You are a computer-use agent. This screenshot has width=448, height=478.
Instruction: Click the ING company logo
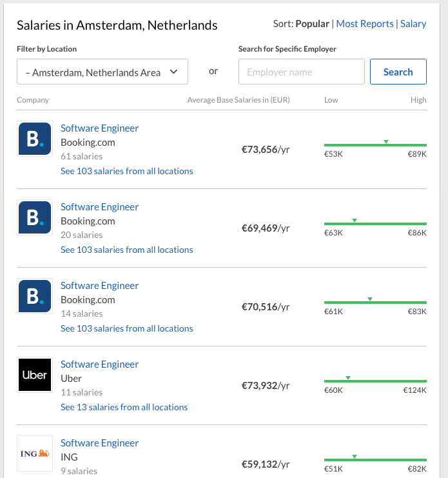tap(35, 453)
